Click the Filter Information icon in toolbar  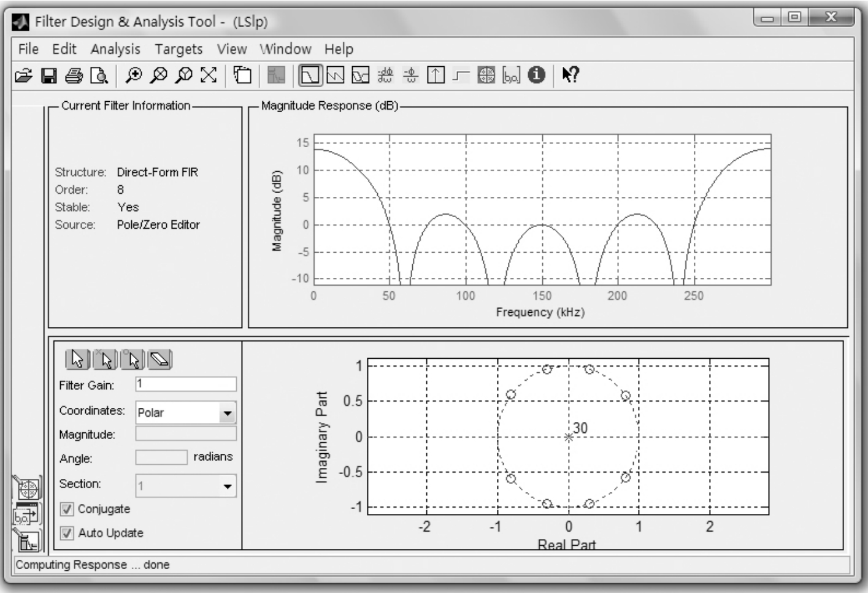[536, 75]
